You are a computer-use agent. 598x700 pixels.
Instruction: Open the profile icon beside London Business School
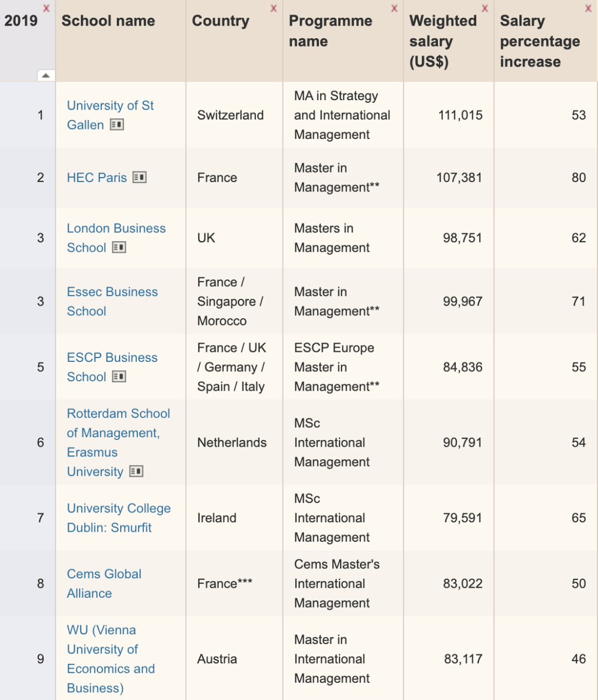click(x=119, y=247)
